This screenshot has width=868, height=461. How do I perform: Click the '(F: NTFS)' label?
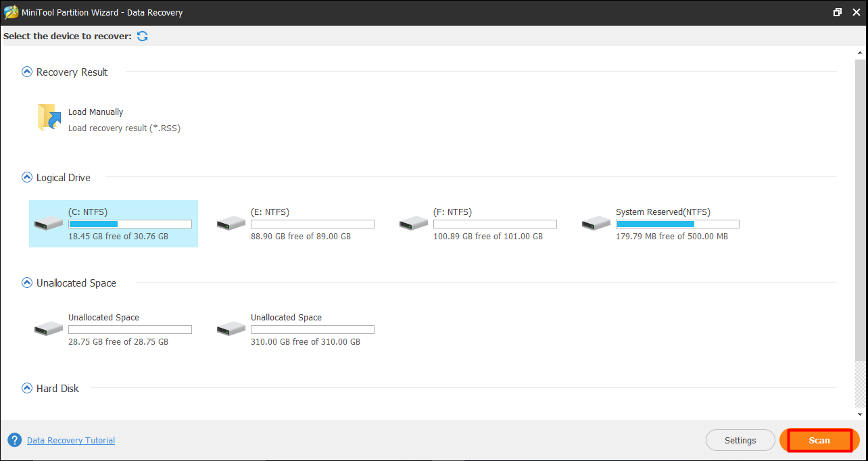click(x=452, y=212)
